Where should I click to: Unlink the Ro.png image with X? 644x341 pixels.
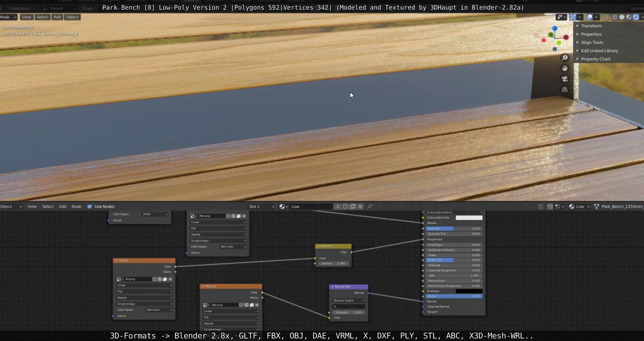[x=170, y=279]
